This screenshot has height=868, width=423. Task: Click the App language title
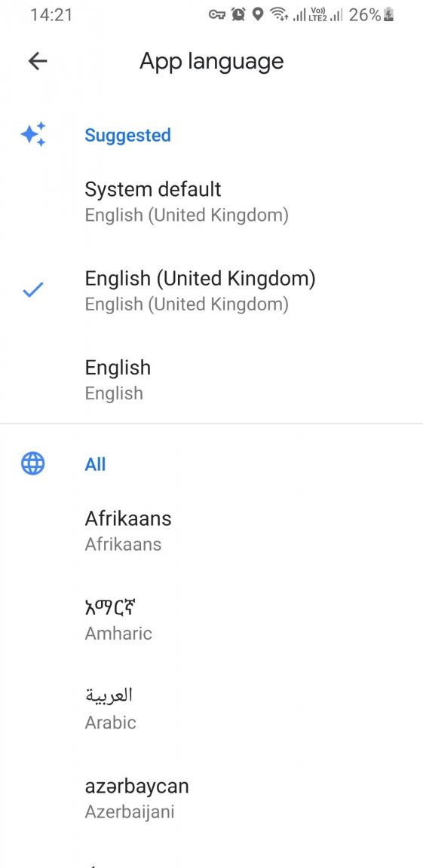coord(211,62)
